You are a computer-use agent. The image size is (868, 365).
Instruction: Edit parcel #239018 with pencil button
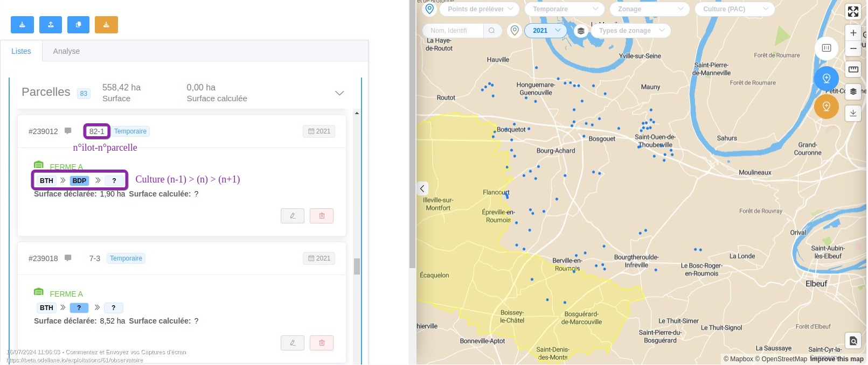coord(293,343)
